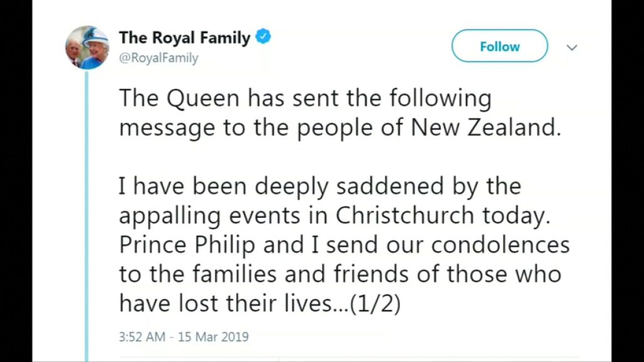Image resolution: width=644 pixels, height=362 pixels.
Task: Click the (1/2) thread marker text
Action: click(x=375, y=304)
